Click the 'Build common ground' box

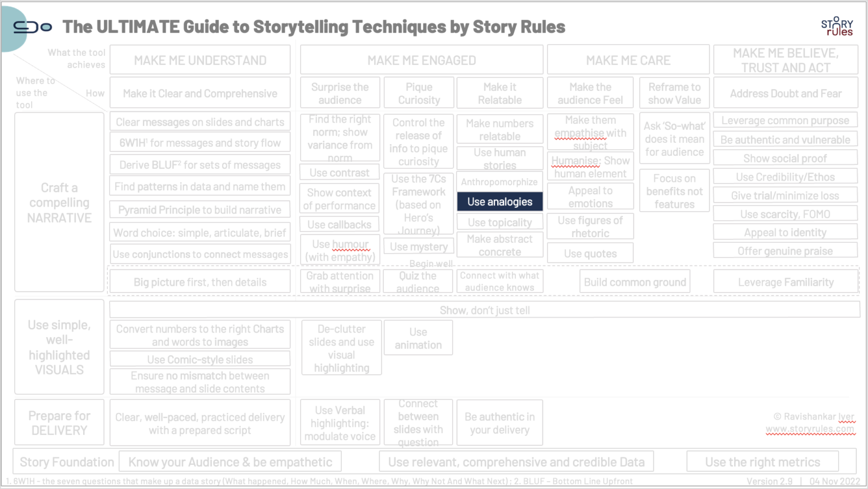pyautogui.click(x=635, y=281)
